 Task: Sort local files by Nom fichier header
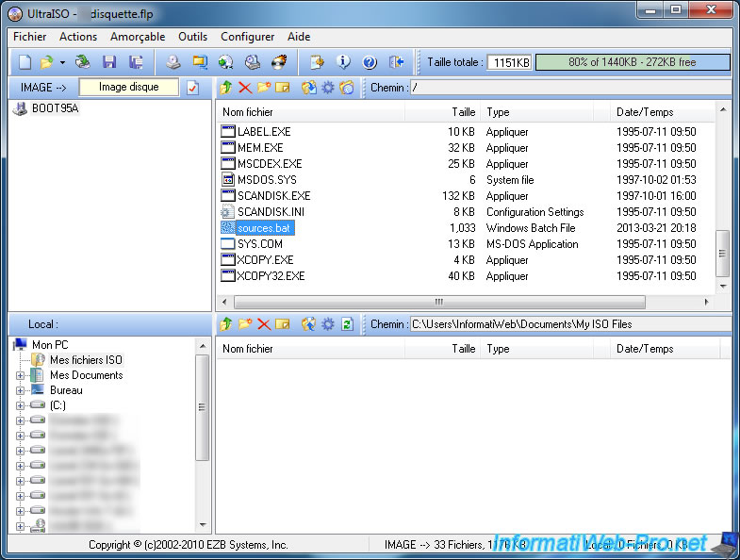pos(311,349)
